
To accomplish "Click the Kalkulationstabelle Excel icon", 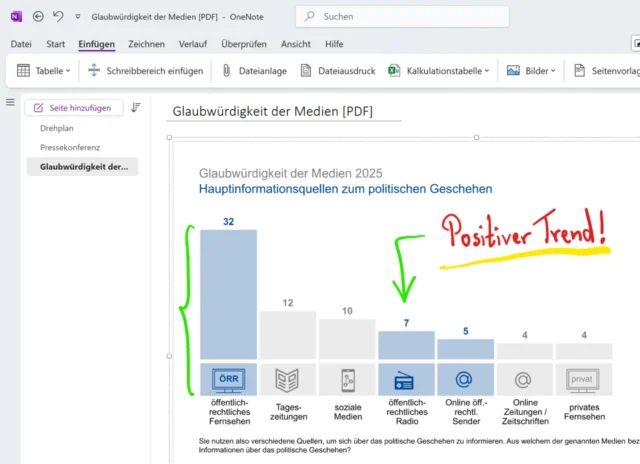I will [394, 71].
